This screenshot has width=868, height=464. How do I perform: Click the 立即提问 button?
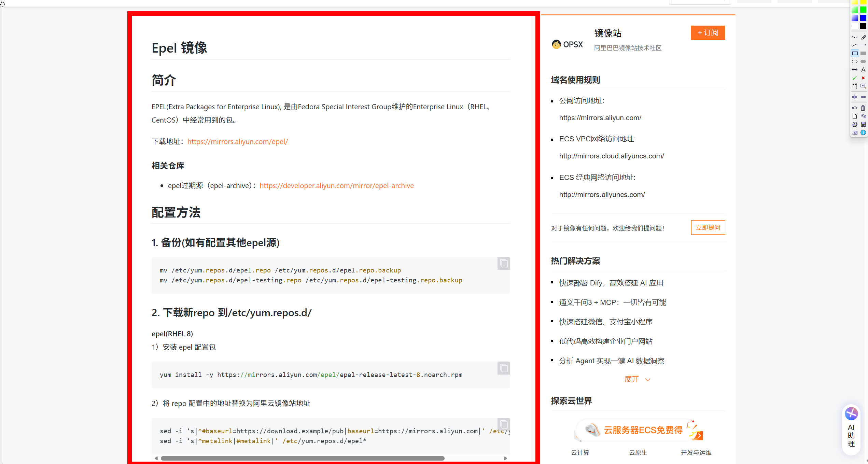708,227
